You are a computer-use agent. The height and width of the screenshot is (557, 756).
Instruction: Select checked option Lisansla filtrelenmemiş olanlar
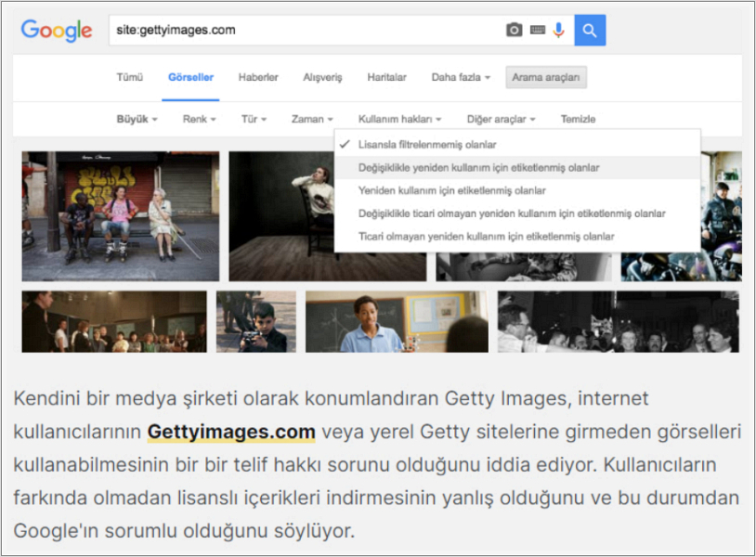(x=517, y=145)
